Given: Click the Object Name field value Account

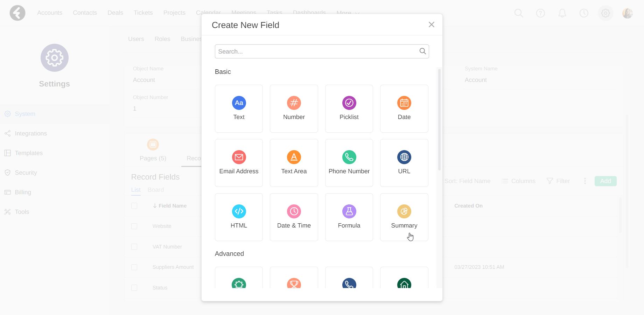Looking at the screenshot, I should (144, 80).
